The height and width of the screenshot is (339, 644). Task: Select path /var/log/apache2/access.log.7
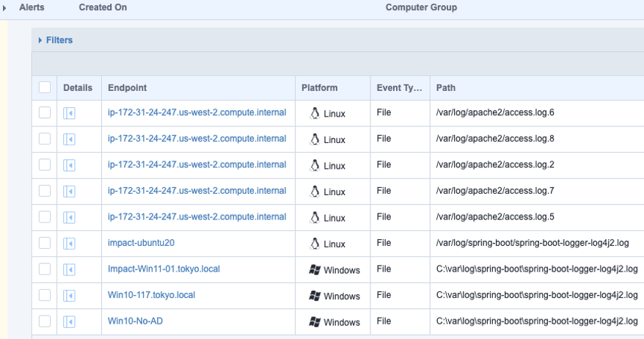(495, 191)
